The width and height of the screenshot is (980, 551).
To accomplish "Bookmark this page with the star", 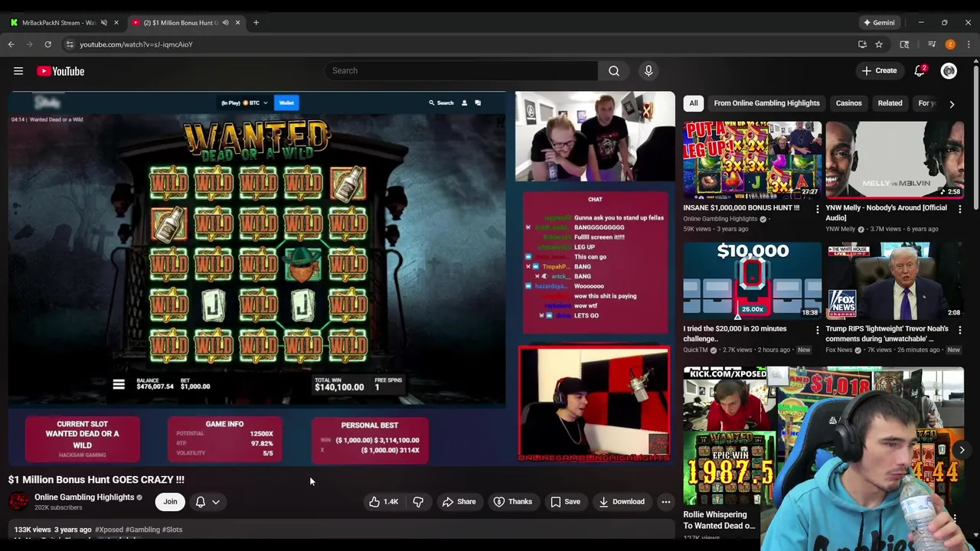I will [x=879, y=44].
